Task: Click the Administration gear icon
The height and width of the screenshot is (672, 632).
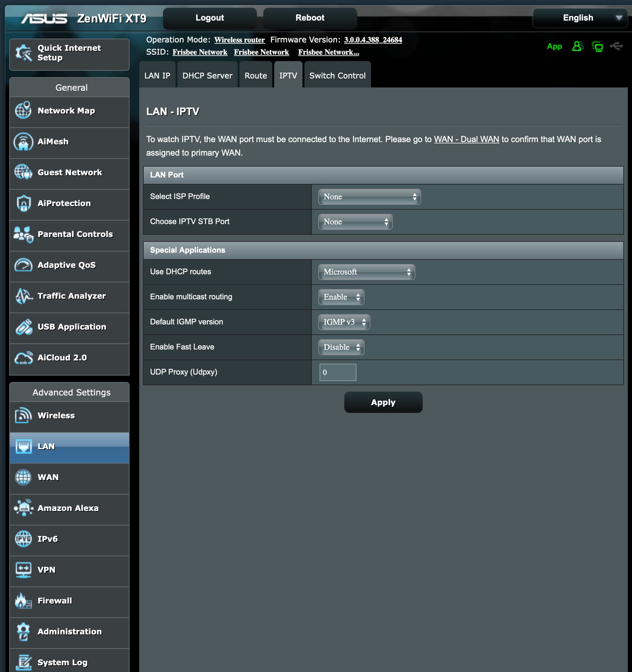Action: (23, 632)
